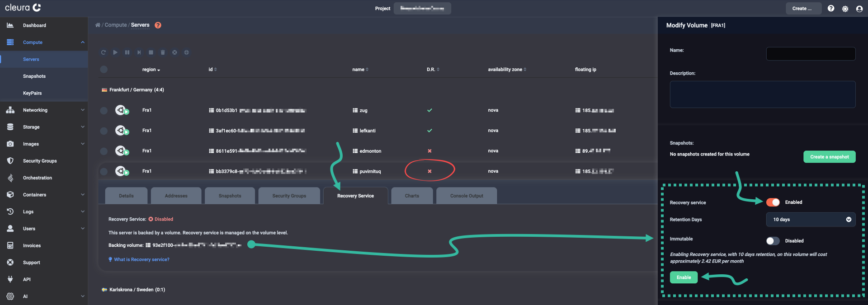868x305 pixels.
Task: Sort by the name column
Action: (360, 70)
